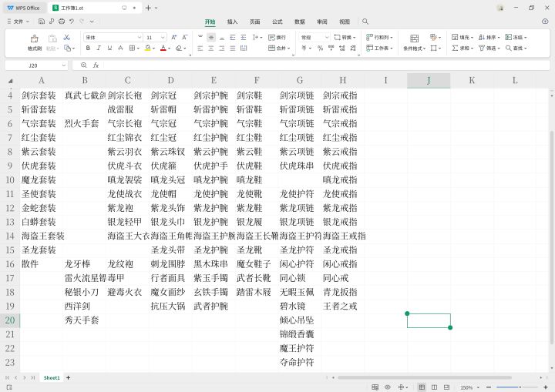Click the decrease font size icon

coord(185,37)
